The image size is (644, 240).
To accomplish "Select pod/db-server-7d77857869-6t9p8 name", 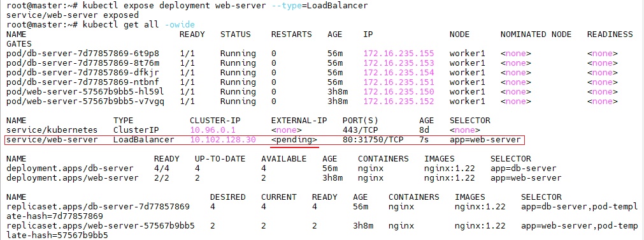I will (x=83, y=54).
